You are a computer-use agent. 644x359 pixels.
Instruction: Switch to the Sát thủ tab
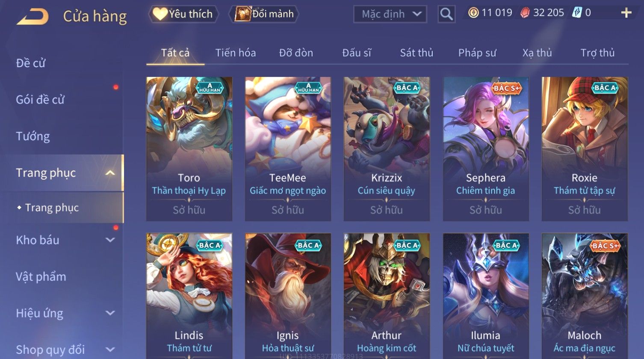[x=417, y=53]
